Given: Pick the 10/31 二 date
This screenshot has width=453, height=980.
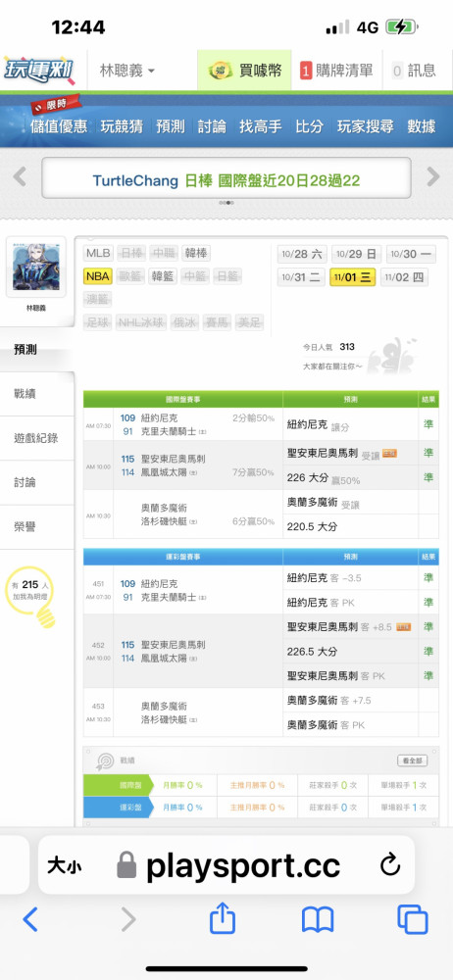Looking at the screenshot, I should click(302, 277).
